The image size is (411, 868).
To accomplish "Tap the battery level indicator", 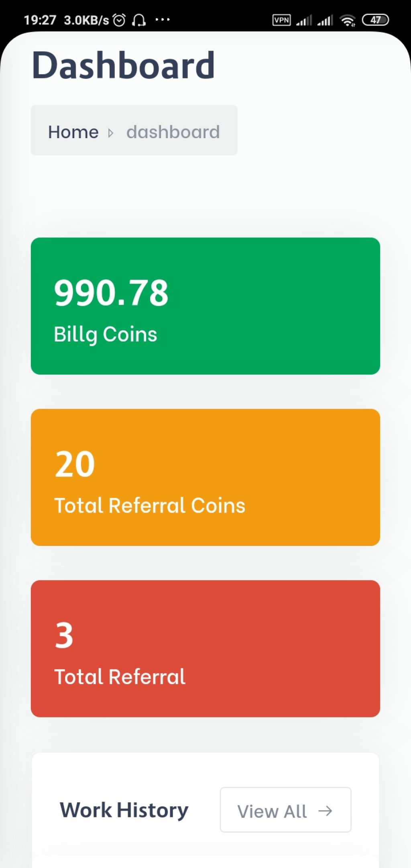I will point(375,20).
